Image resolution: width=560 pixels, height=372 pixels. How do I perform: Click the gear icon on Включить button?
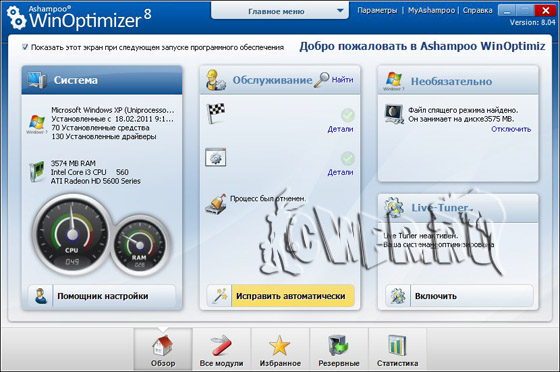pos(398,296)
